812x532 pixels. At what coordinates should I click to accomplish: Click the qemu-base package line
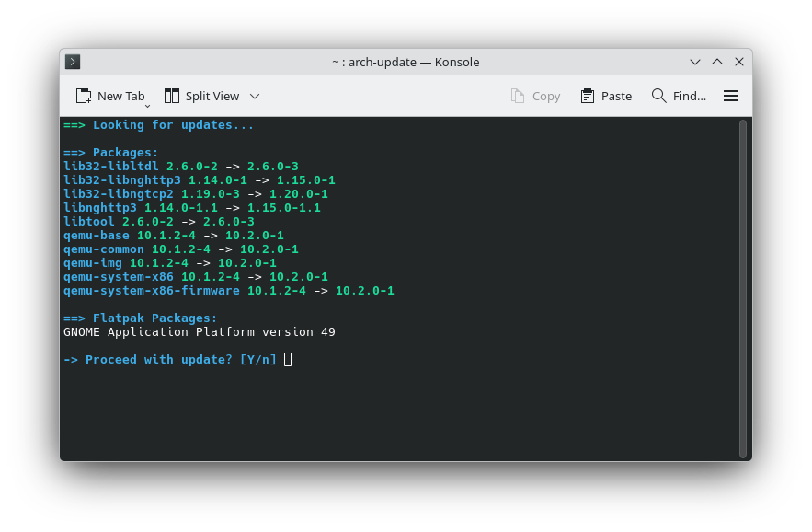173,236
